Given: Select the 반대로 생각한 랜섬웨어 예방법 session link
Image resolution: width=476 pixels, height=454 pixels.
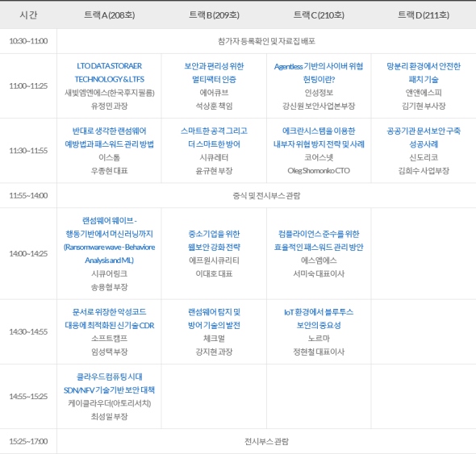Looking at the screenshot, I should [109, 137].
